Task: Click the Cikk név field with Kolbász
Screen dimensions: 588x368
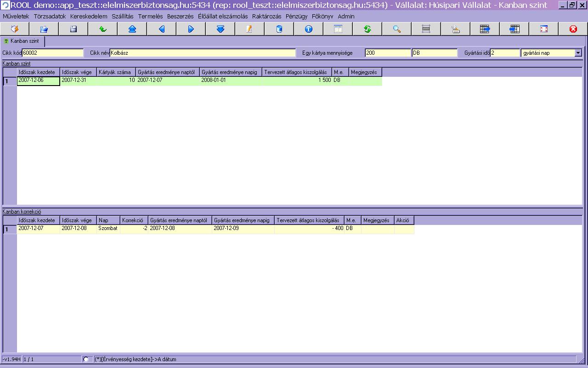Action: tap(203, 53)
